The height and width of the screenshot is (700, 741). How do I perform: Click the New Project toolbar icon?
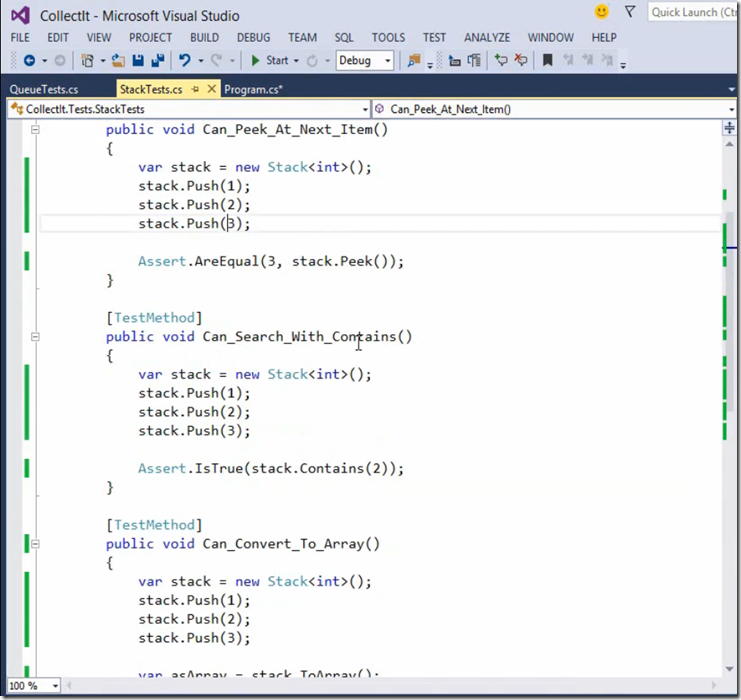tap(87, 60)
